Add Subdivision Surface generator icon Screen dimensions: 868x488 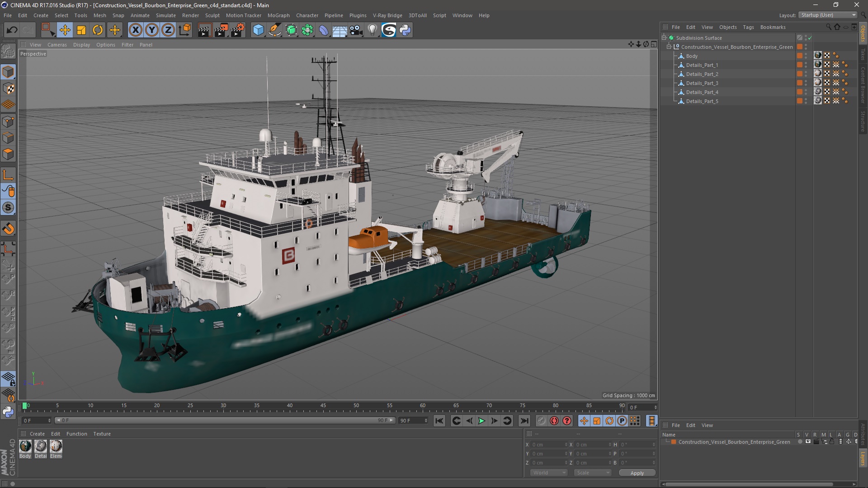291,30
